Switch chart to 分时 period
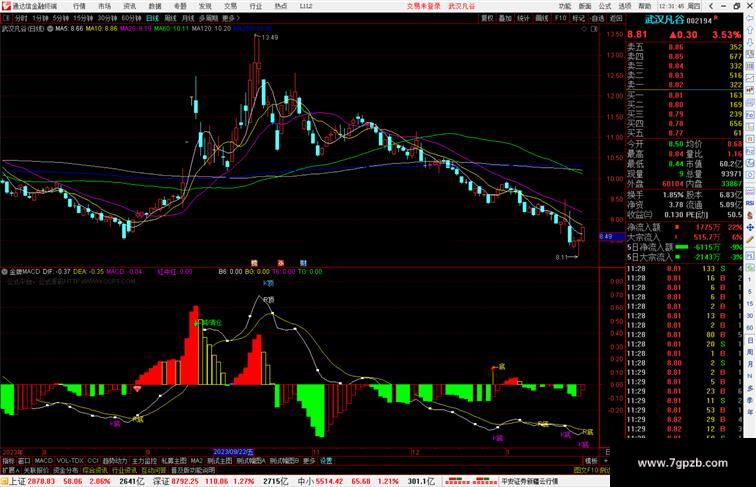This screenshot has width=756, height=487. pos(21,18)
